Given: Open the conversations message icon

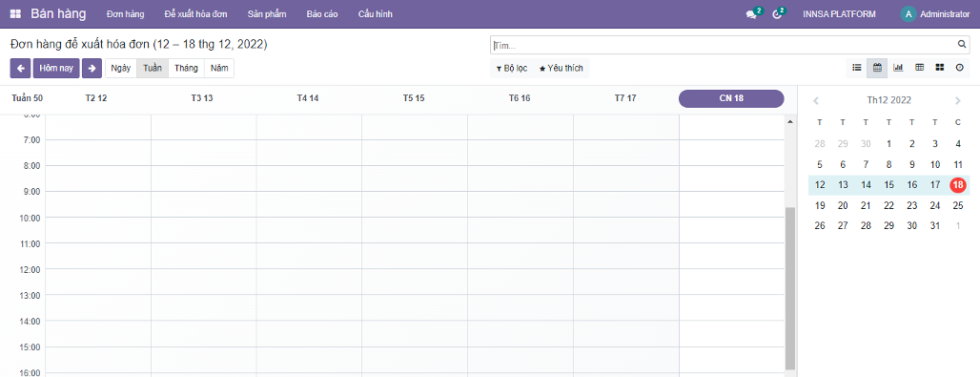Looking at the screenshot, I should 751,13.
